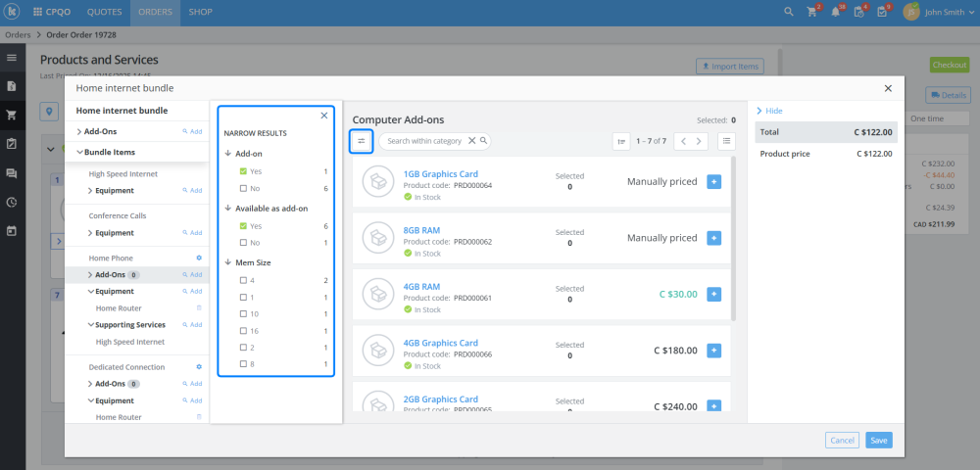Collapse the Mem Size filter group

tap(228, 262)
